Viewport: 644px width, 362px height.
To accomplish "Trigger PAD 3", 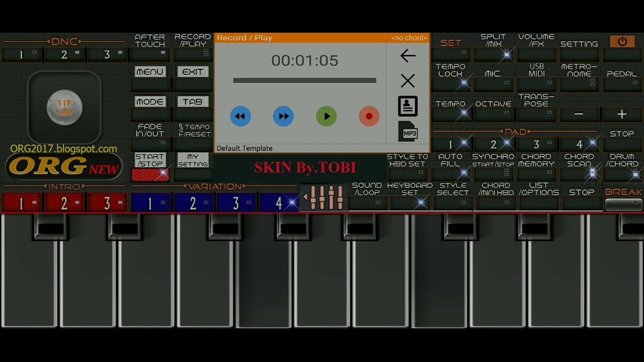I will tap(536, 145).
